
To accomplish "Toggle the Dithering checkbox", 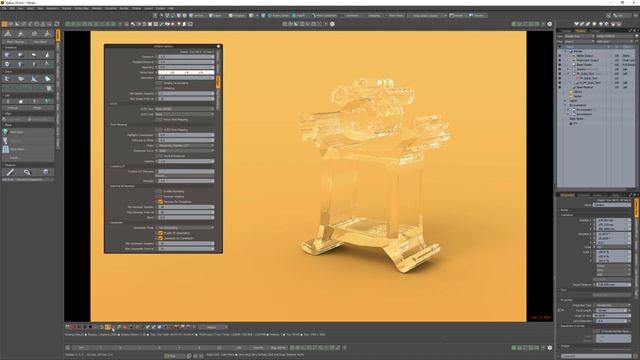I will click(160, 88).
